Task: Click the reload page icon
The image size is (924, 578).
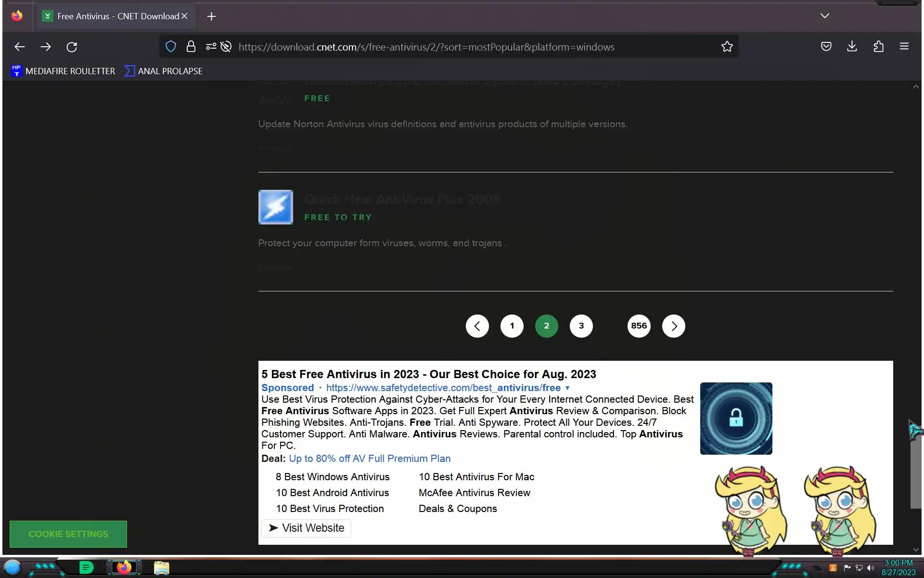Action: coord(72,47)
